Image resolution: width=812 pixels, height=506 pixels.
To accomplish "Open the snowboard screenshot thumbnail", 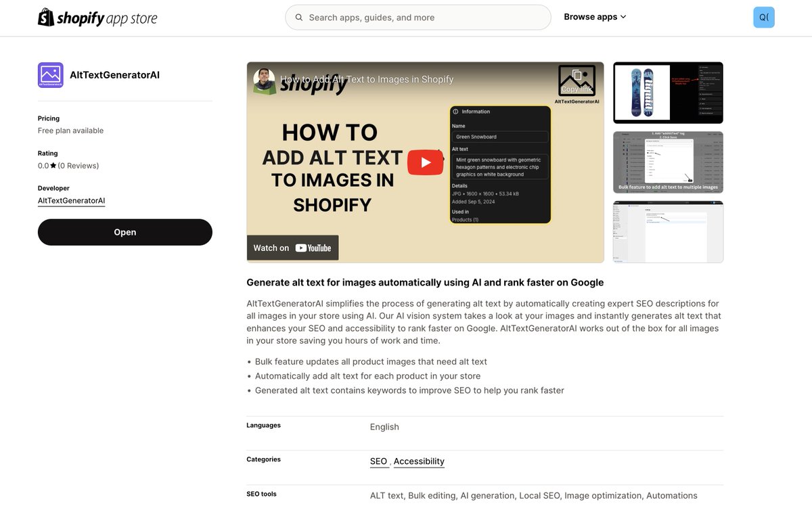I will pyautogui.click(x=668, y=93).
